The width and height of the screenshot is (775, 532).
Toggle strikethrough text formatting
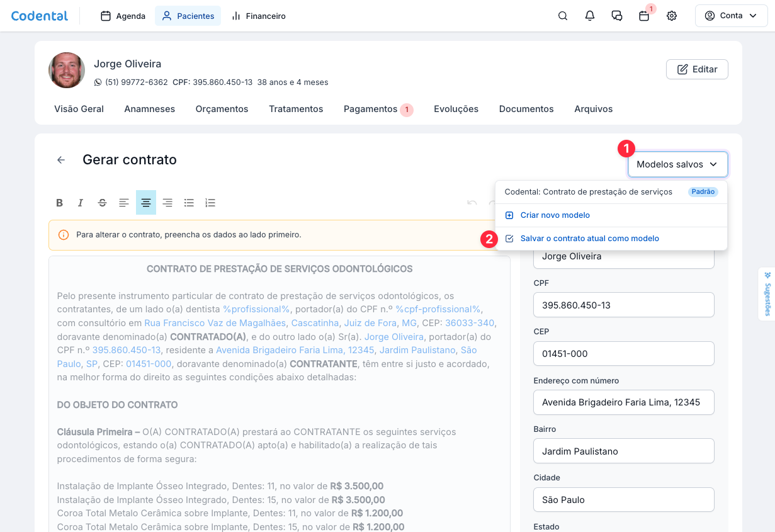point(102,203)
